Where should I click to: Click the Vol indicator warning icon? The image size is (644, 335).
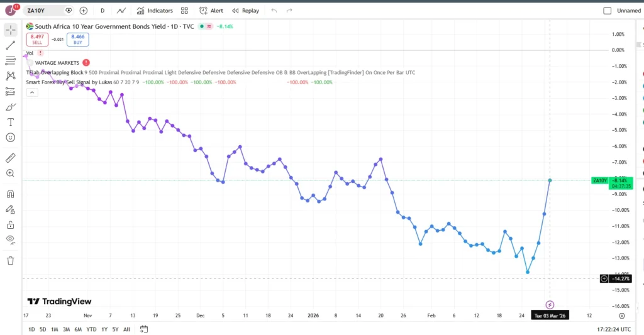click(x=40, y=53)
